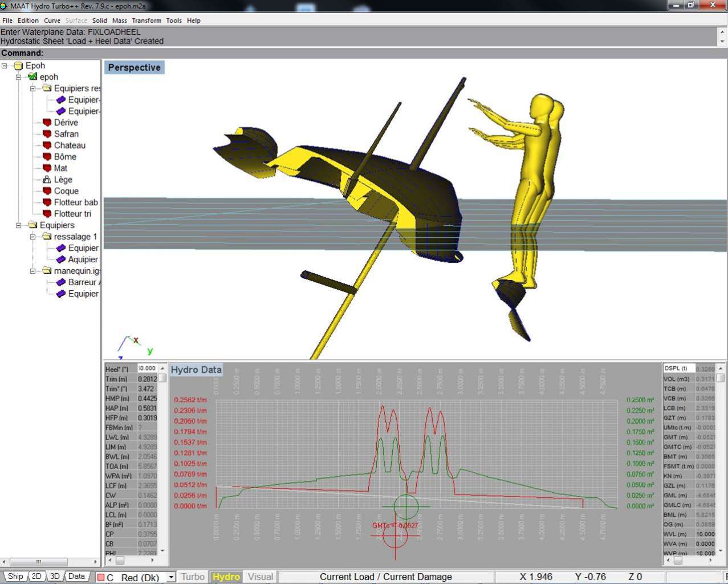Click the Heel value input field
This screenshot has width=728, height=584.
click(147, 368)
